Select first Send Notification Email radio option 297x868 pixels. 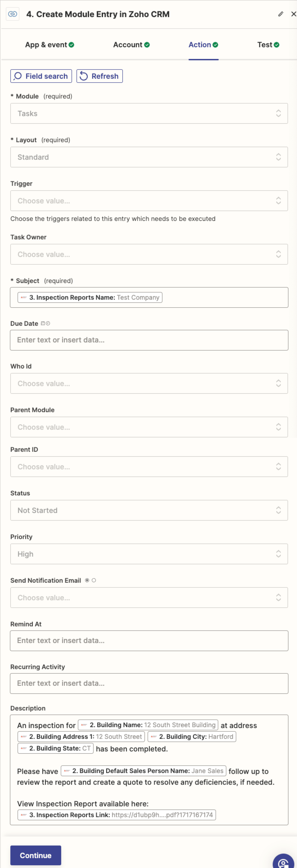[87, 580]
